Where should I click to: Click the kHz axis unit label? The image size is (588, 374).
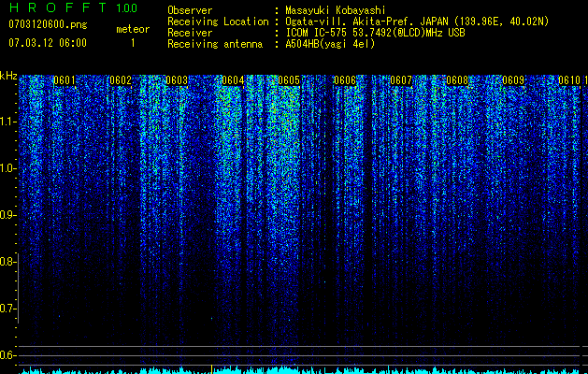[8, 76]
